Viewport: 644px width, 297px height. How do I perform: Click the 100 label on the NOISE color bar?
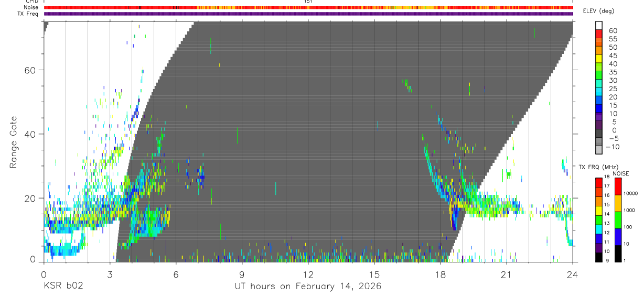(627, 227)
